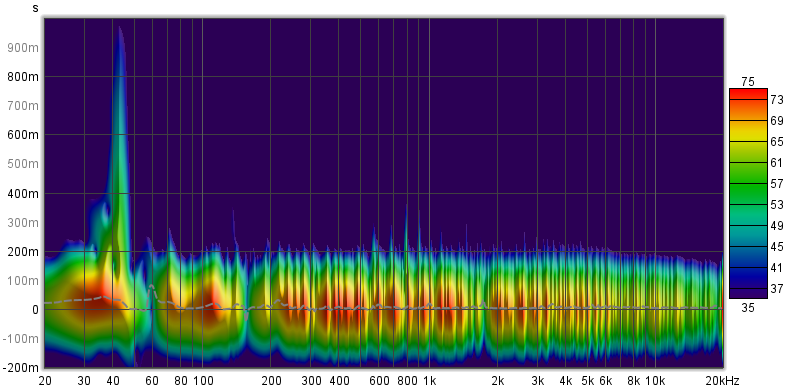The height and width of the screenshot is (392, 800).
Task: Click the red band atop the color scale
Action: 748,94
